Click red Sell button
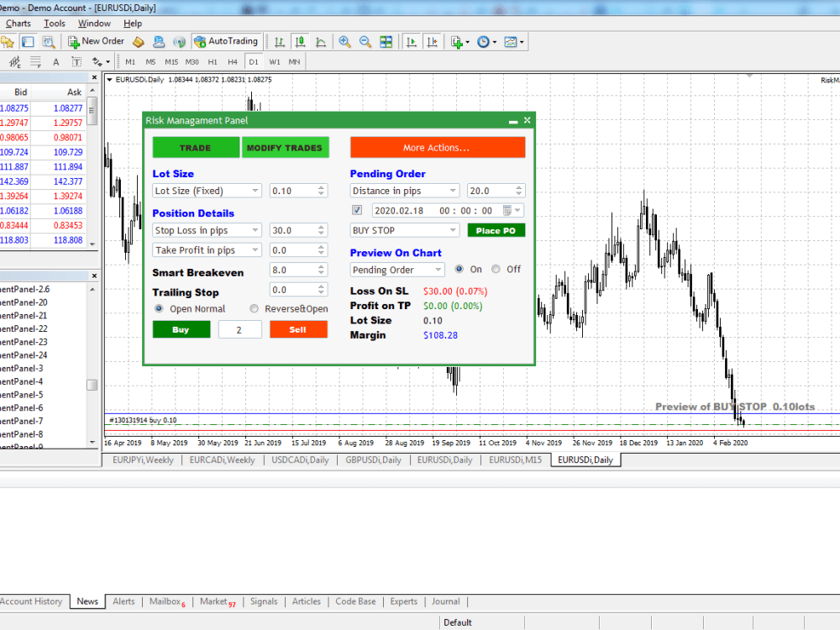The width and height of the screenshot is (840, 630). [x=298, y=329]
